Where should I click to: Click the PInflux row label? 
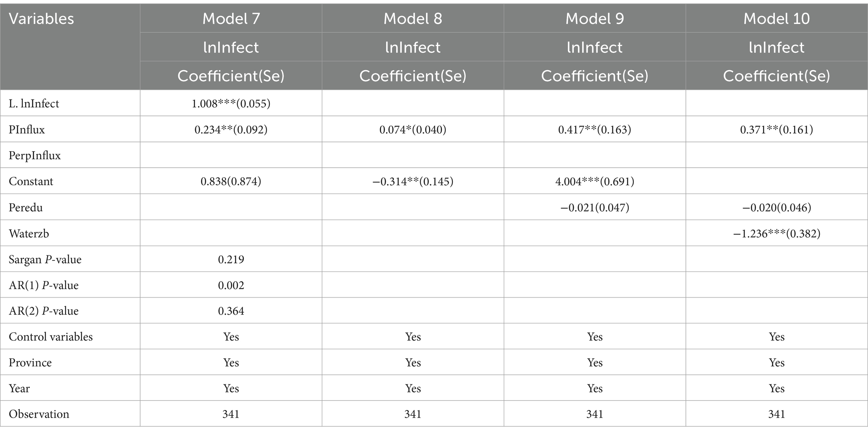pyautogui.click(x=27, y=129)
